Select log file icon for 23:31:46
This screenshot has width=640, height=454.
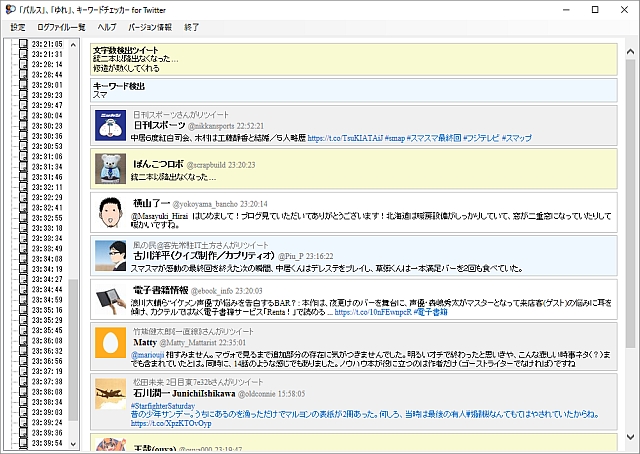point(23,177)
